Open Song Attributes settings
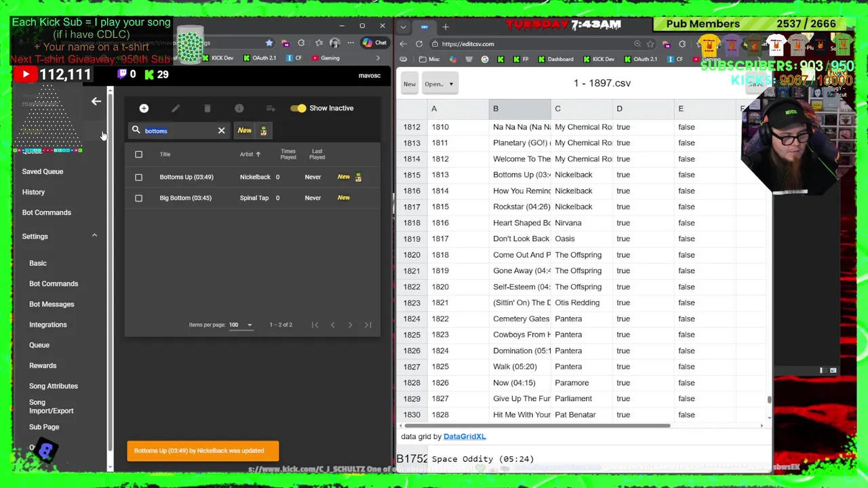Screen dimensions: 868x488 point(54,386)
